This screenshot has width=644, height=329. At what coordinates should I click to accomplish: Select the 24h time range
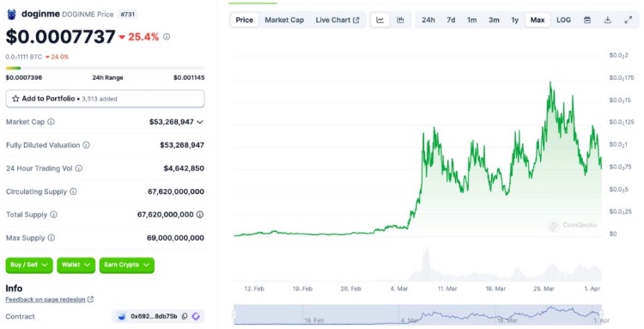pos(428,20)
